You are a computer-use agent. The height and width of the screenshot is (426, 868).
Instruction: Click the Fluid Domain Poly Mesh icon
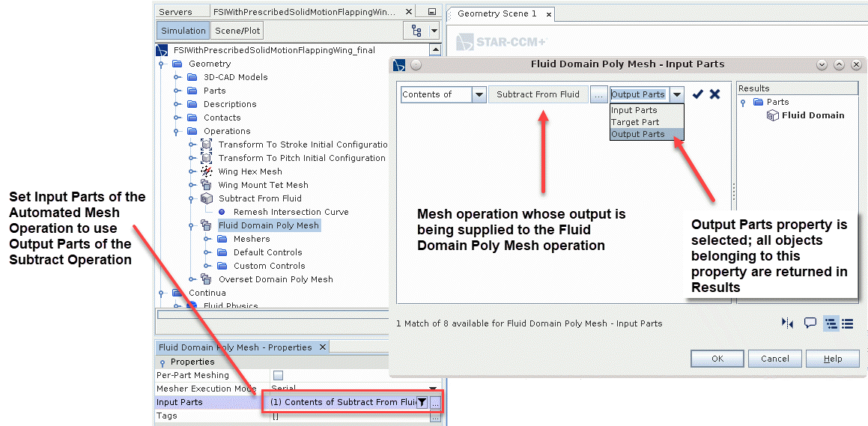[x=207, y=225]
